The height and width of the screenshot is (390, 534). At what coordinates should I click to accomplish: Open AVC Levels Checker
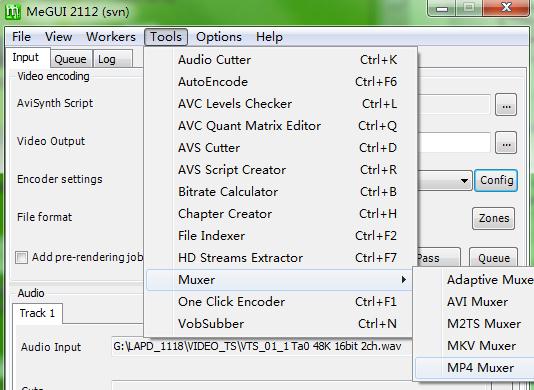281,104
